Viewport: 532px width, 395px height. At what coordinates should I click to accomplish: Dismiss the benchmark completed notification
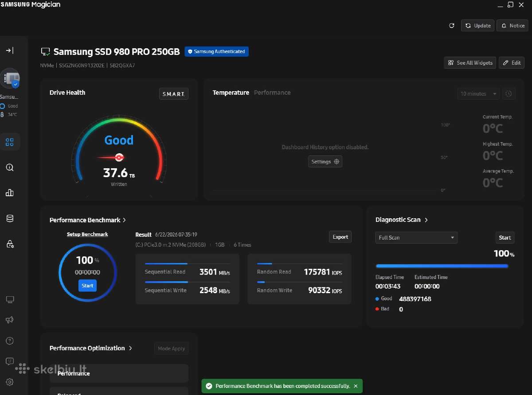[x=356, y=386]
